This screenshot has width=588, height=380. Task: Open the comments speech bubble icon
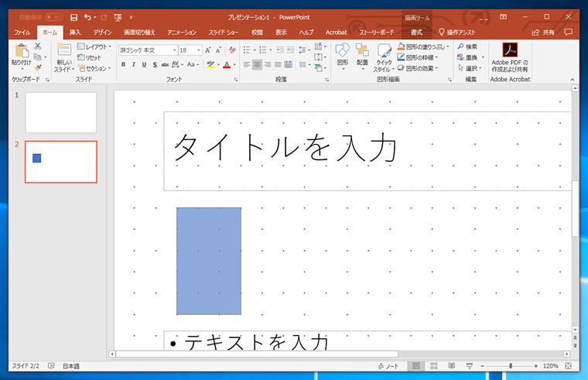[x=568, y=33]
